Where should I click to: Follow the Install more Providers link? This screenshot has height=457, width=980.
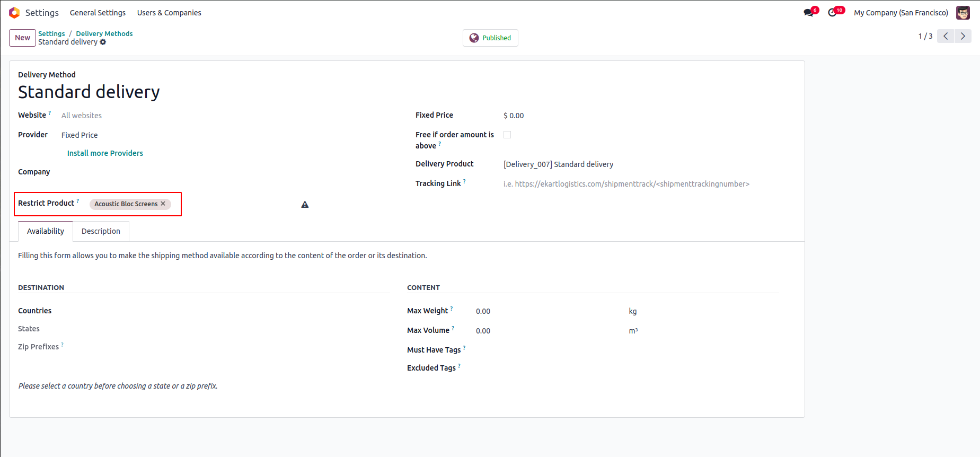pyautogui.click(x=105, y=153)
